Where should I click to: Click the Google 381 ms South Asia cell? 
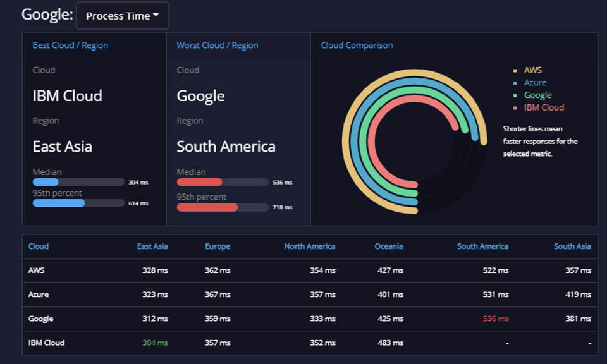(578, 318)
